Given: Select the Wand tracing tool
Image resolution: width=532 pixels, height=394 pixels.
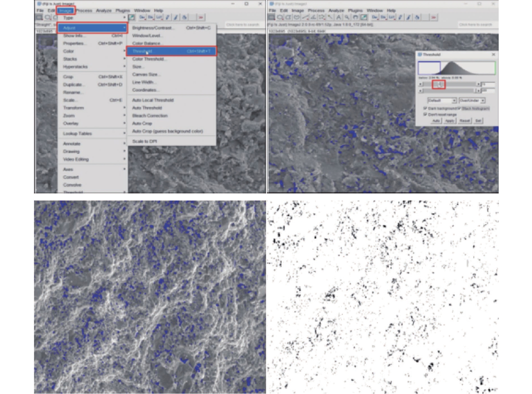Looking at the screenshot, I should 330,17.
